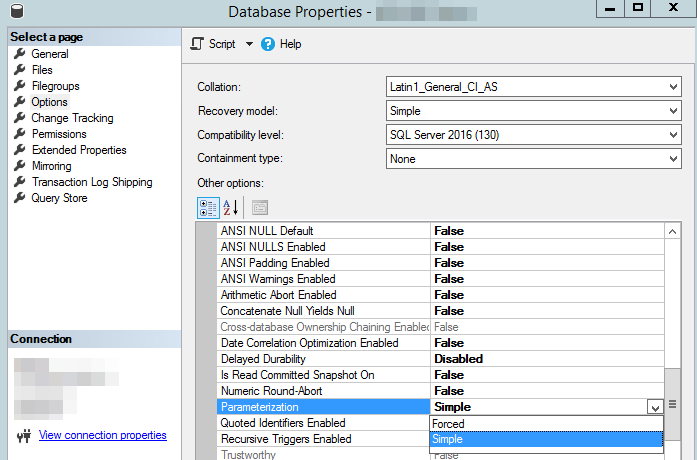
Task: Click the Script icon in toolbar
Action: point(197,44)
